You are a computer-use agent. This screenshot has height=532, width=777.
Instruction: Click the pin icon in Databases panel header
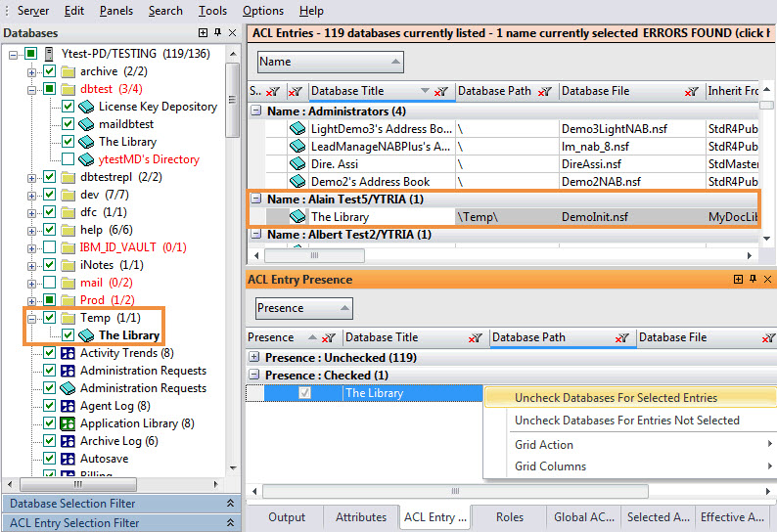217,32
